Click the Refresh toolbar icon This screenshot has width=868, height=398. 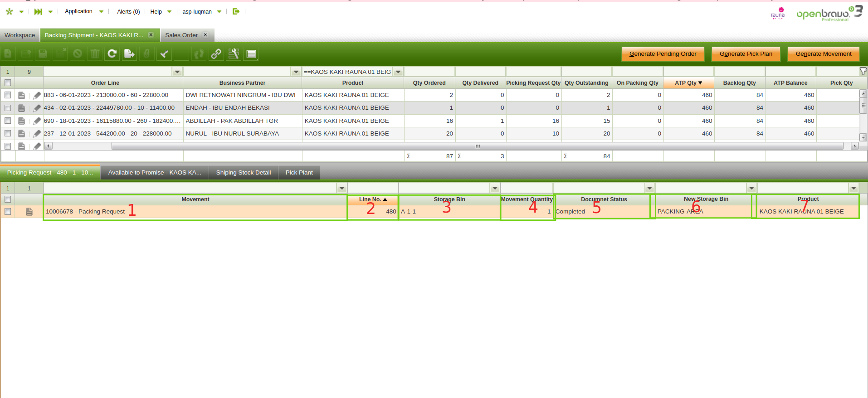[112, 54]
